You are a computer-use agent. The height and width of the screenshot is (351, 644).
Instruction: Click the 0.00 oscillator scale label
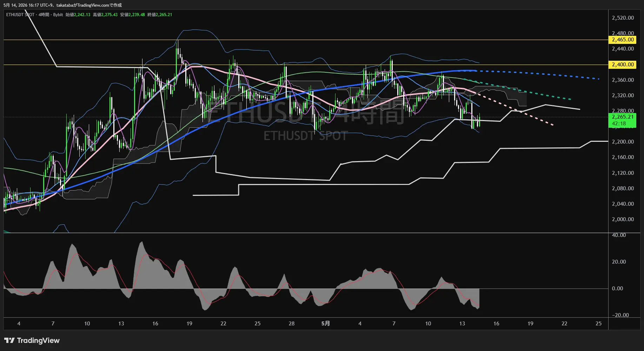coord(617,289)
